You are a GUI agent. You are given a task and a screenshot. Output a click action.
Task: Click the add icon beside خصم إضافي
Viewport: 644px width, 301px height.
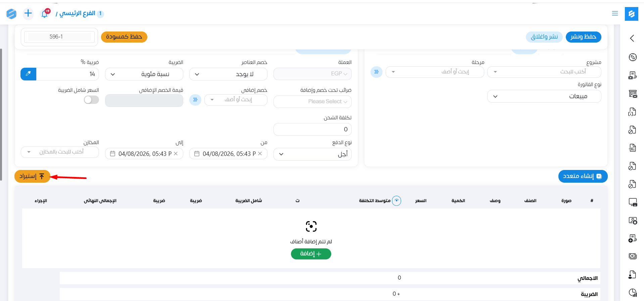click(195, 100)
